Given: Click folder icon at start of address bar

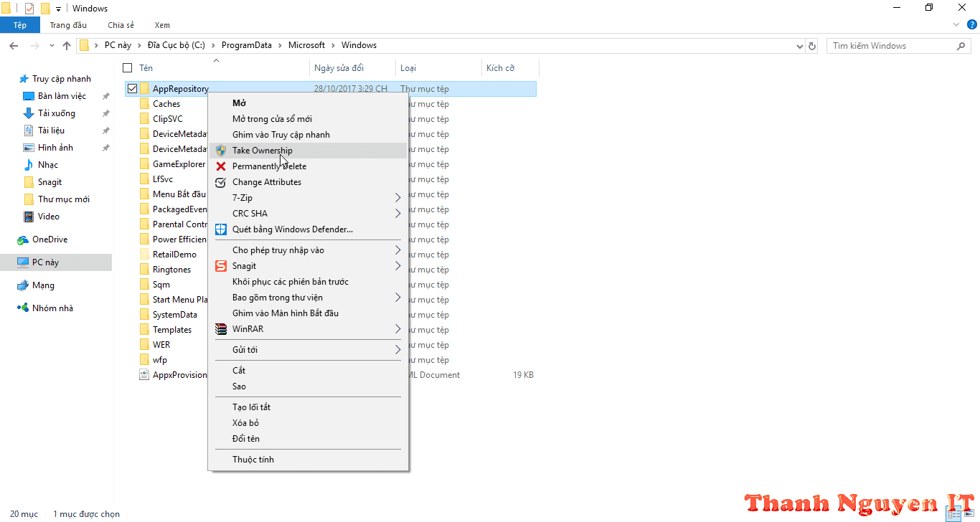Looking at the screenshot, I should tap(85, 46).
